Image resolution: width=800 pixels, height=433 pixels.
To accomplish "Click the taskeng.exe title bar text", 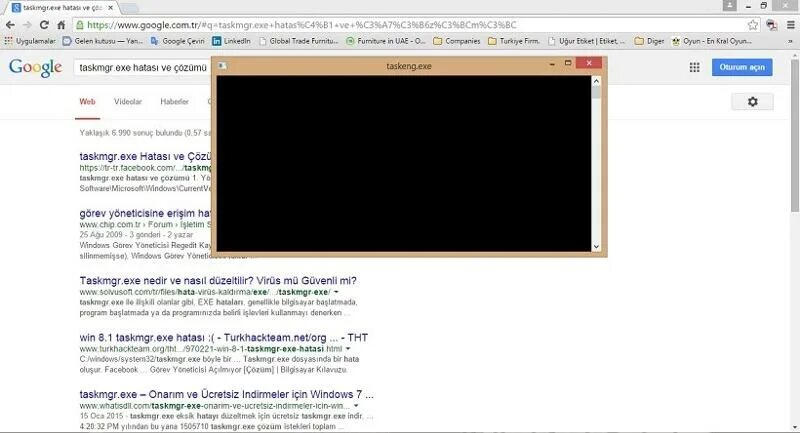I will coord(409,66).
